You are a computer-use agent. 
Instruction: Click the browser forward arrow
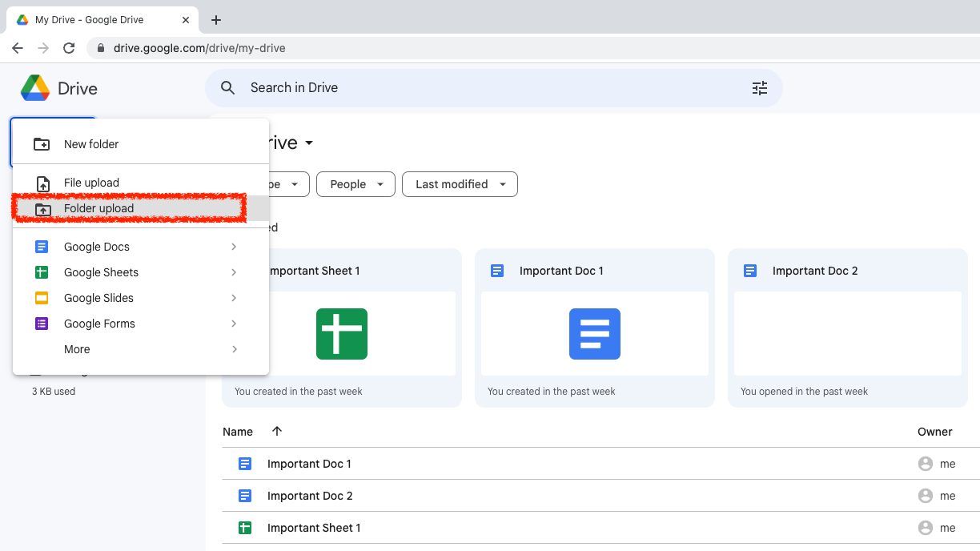tap(43, 48)
